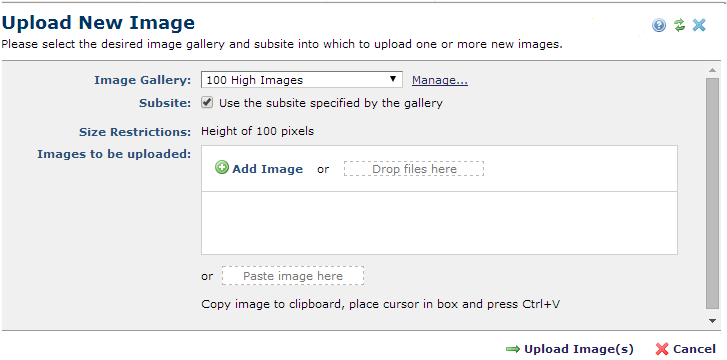The width and height of the screenshot is (727, 360).
Task: Click the Add Image text link
Action: coord(268,169)
